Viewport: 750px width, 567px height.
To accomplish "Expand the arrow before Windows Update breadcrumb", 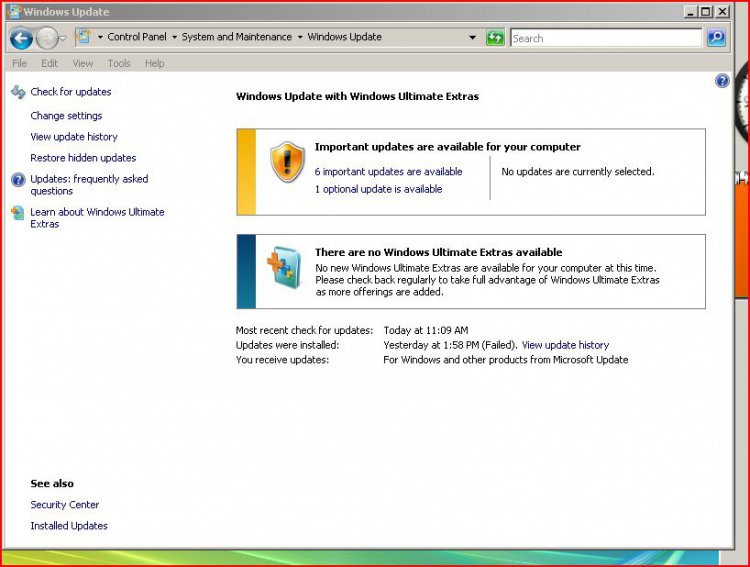I will pyautogui.click(x=300, y=37).
